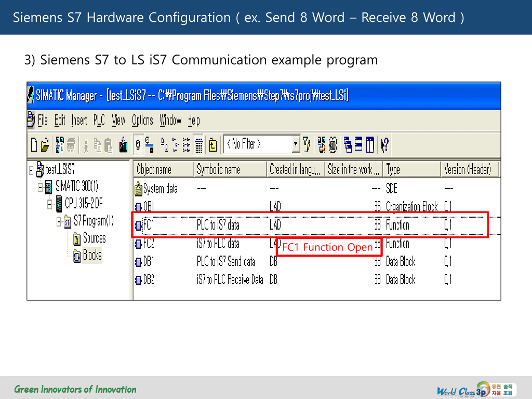This screenshot has width=532, height=399.
Task: Switch to List view
Action: pos(186,145)
